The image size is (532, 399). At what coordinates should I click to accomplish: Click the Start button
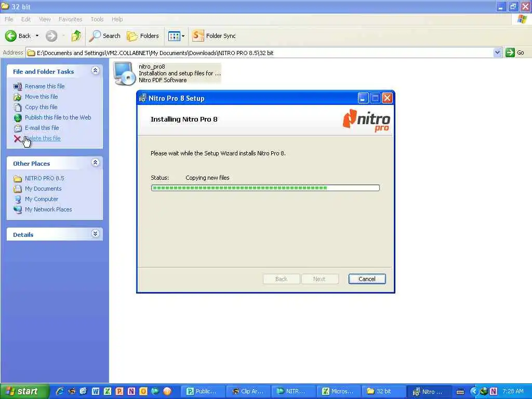(24, 391)
